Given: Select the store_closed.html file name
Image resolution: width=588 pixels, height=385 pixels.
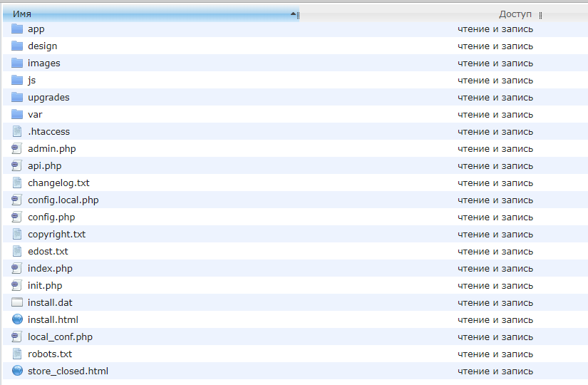Looking at the screenshot, I should 68,371.
